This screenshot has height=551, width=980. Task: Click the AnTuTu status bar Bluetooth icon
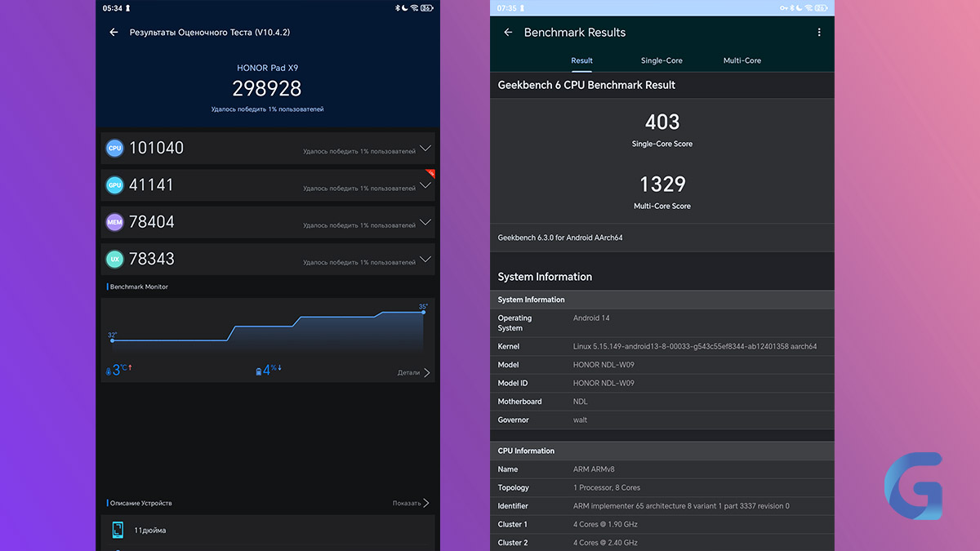[396, 7]
